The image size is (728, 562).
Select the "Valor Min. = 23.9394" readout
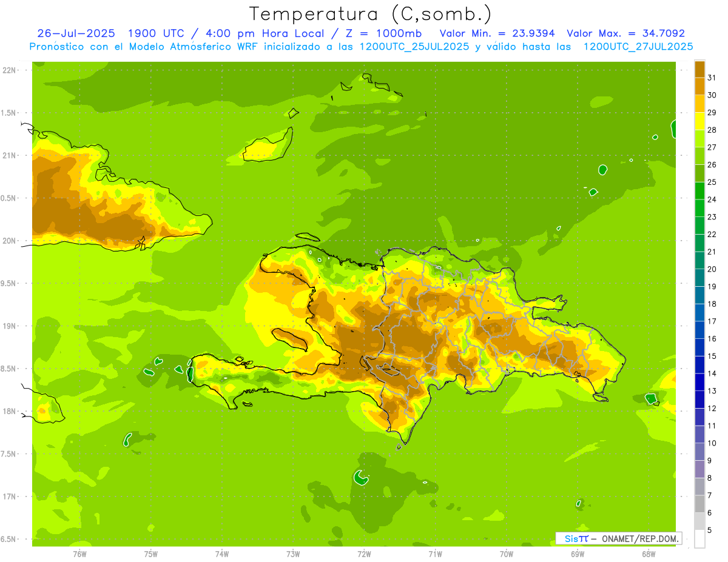pos(497,33)
